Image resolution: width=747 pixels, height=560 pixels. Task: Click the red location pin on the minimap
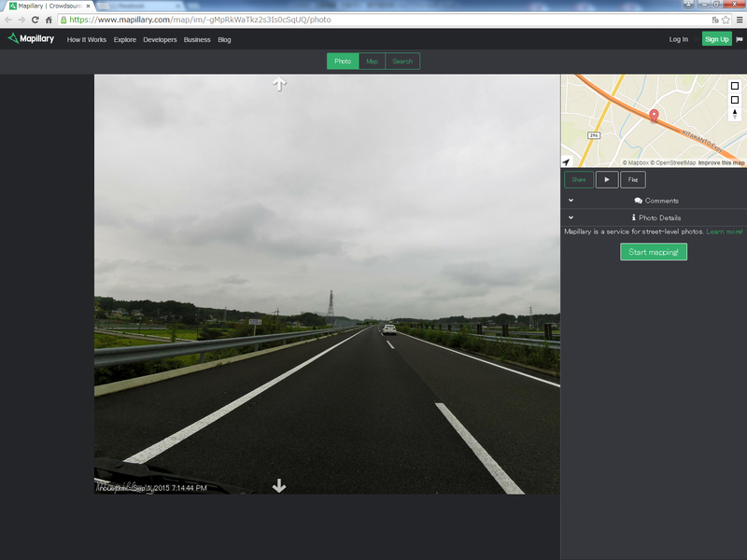(x=655, y=115)
